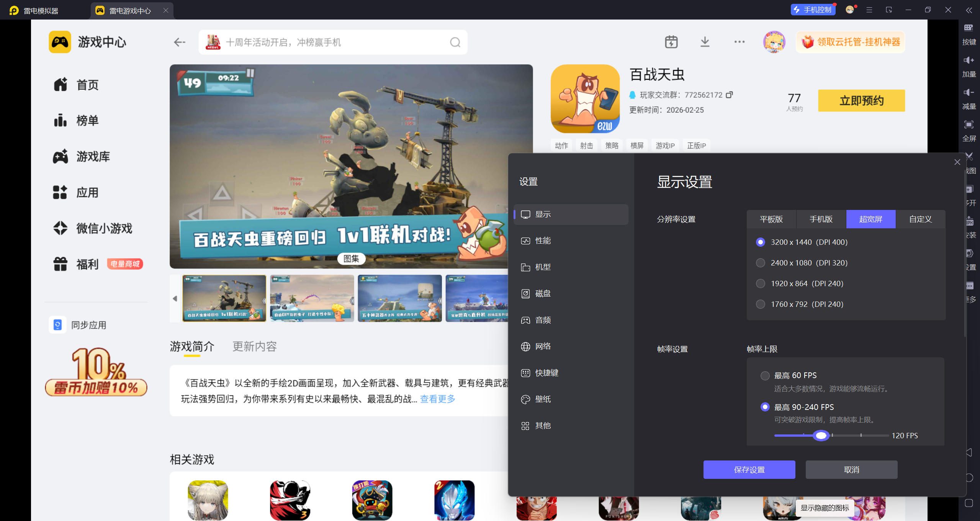Screen dimensions: 980x521
Task: Collapse the right sidebar with double chevron
Action: point(969,10)
